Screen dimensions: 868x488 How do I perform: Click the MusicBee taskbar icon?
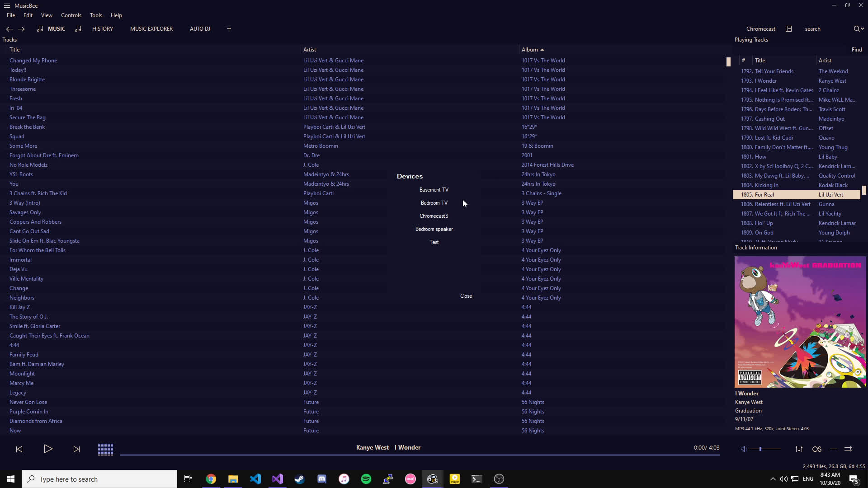point(433,479)
